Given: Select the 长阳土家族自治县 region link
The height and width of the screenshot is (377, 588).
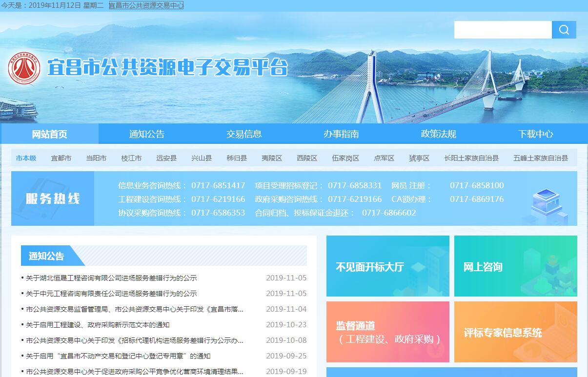Looking at the screenshot, I should tap(471, 158).
